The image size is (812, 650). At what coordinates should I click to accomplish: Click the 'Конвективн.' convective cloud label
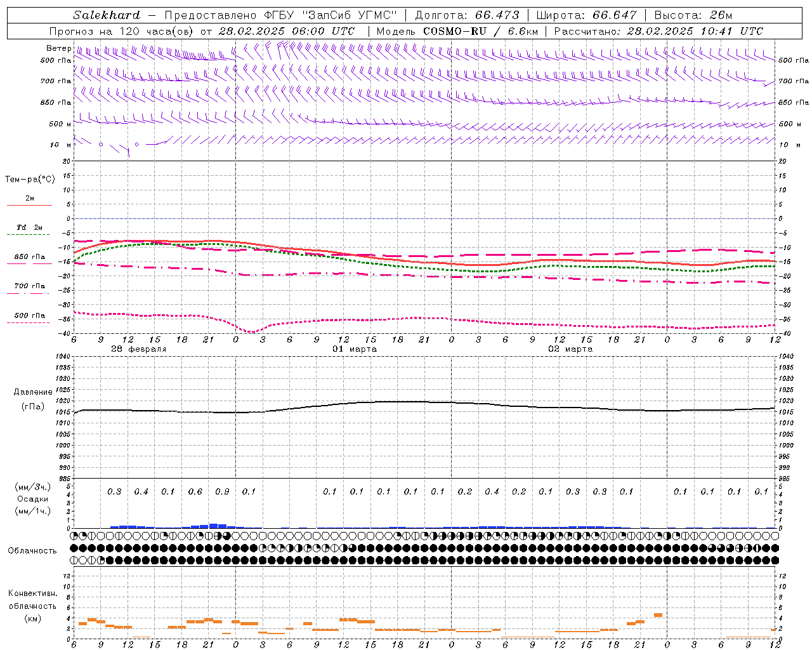(x=33, y=594)
